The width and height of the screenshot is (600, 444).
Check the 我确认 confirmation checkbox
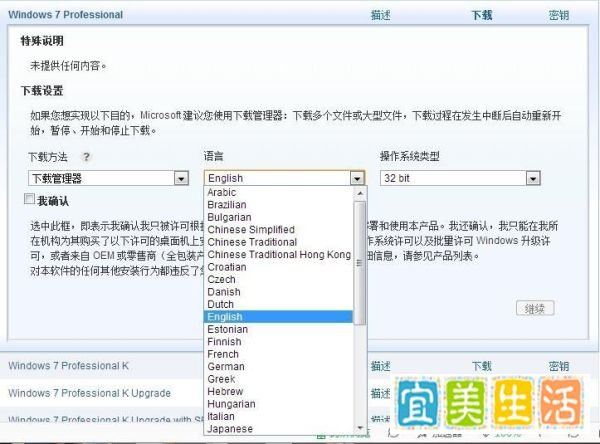29,199
